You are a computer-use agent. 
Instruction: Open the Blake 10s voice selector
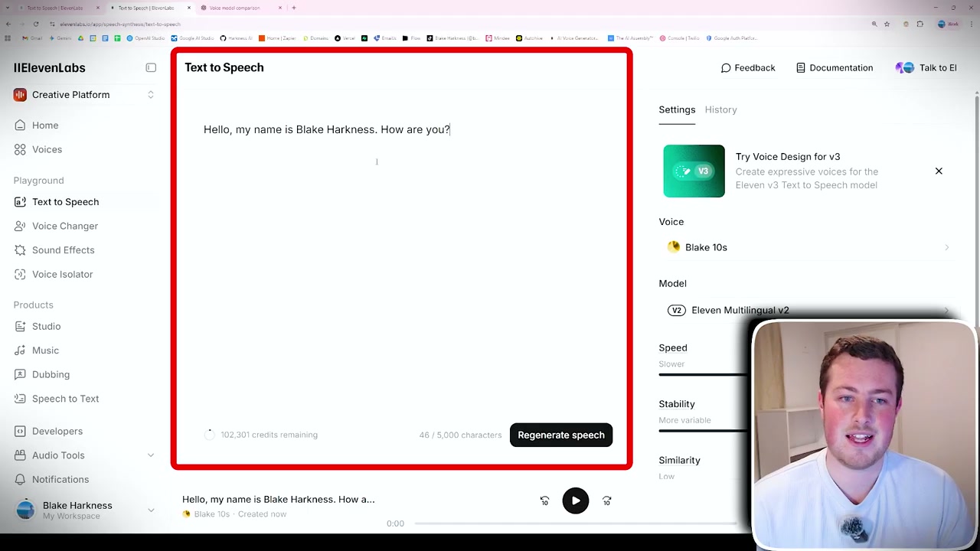(808, 247)
